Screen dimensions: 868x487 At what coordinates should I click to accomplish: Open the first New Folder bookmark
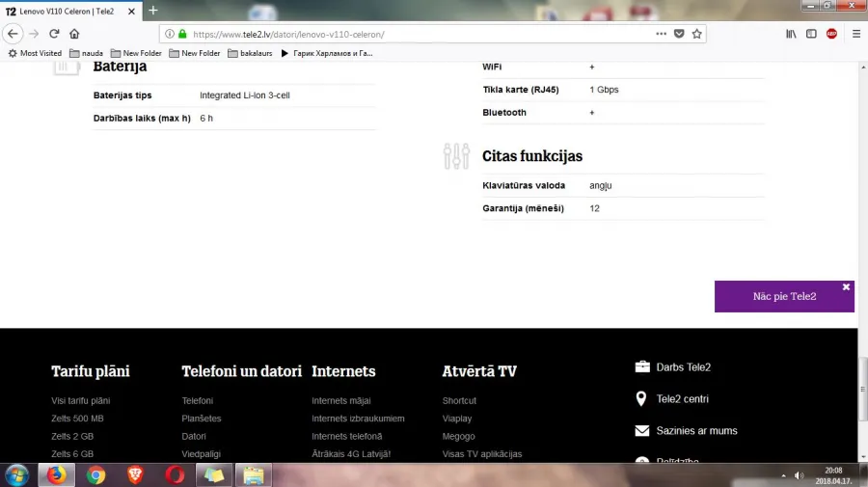(x=136, y=53)
